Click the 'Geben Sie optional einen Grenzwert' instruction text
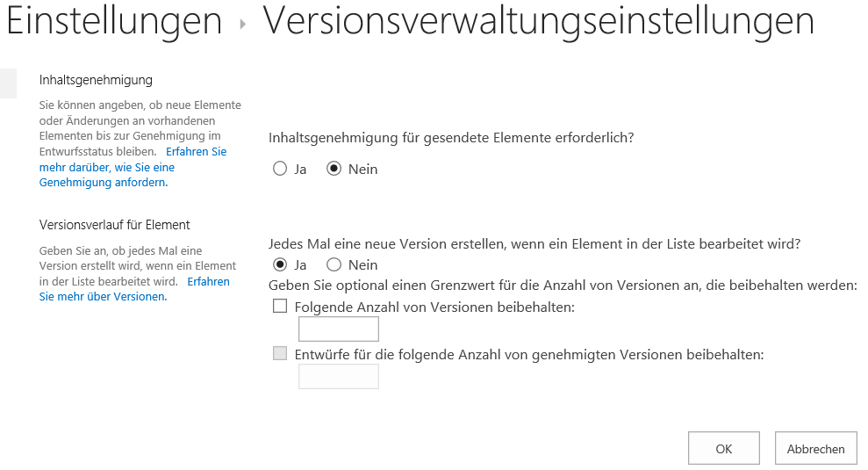 (x=563, y=285)
